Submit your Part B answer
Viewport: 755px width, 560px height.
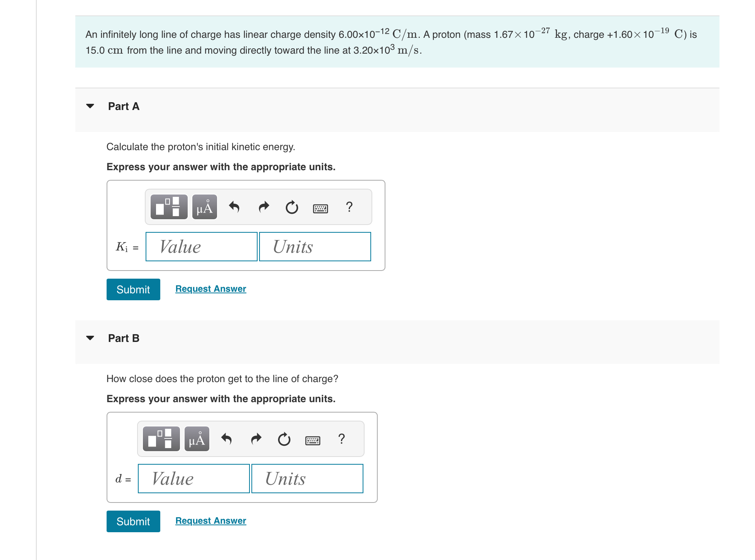133,521
